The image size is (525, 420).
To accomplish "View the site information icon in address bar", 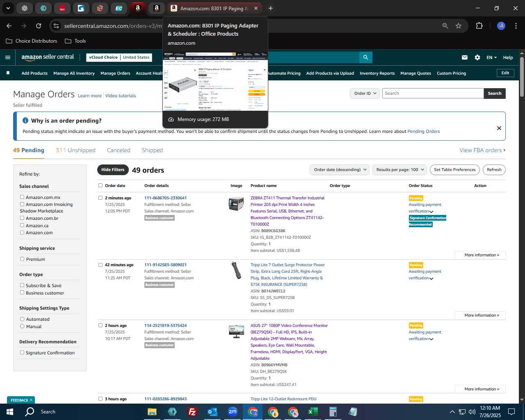I will pos(56,26).
